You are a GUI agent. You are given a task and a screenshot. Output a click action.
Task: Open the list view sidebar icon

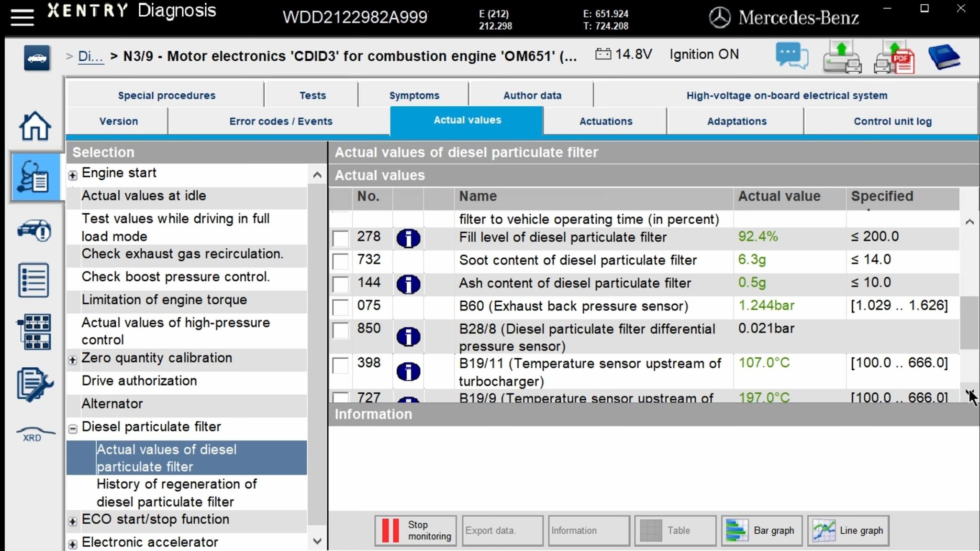(x=34, y=280)
